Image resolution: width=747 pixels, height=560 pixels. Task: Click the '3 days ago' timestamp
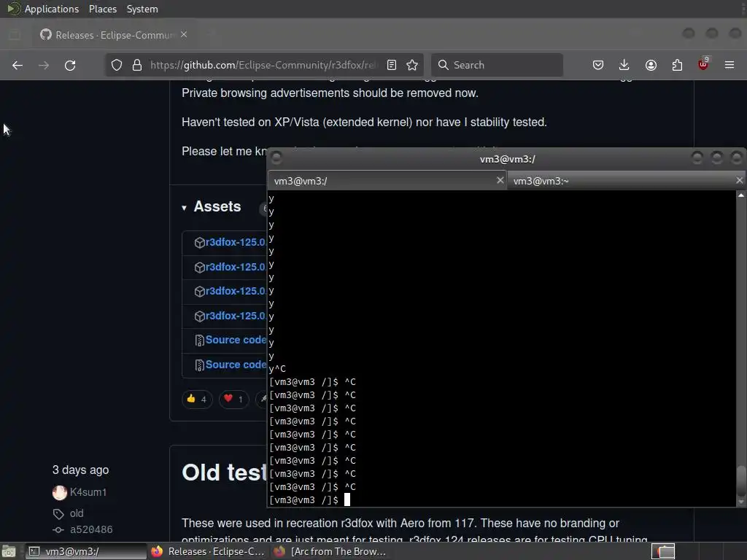[x=80, y=470]
